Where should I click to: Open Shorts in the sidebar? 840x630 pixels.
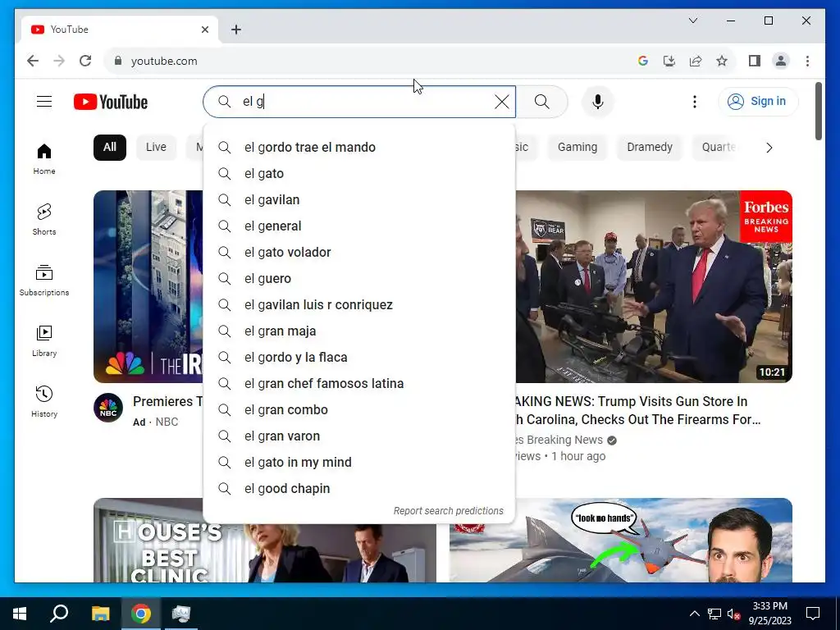44,220
